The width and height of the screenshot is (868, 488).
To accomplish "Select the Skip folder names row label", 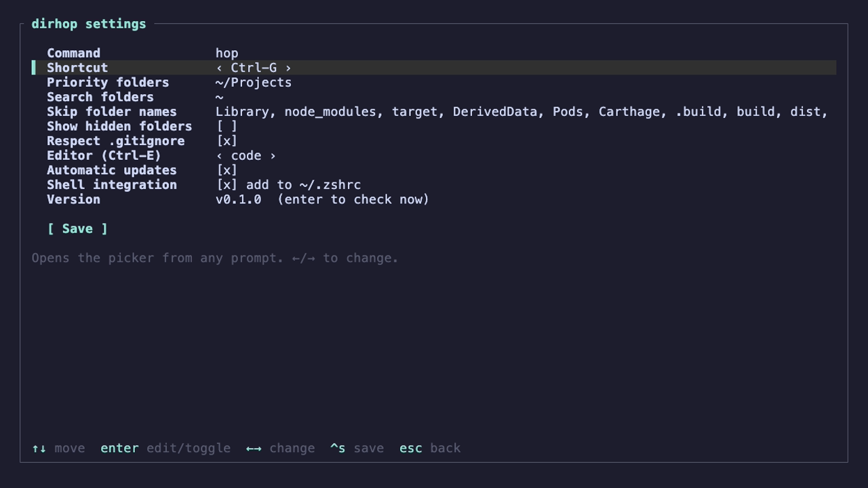I will (x=112, y=112).
